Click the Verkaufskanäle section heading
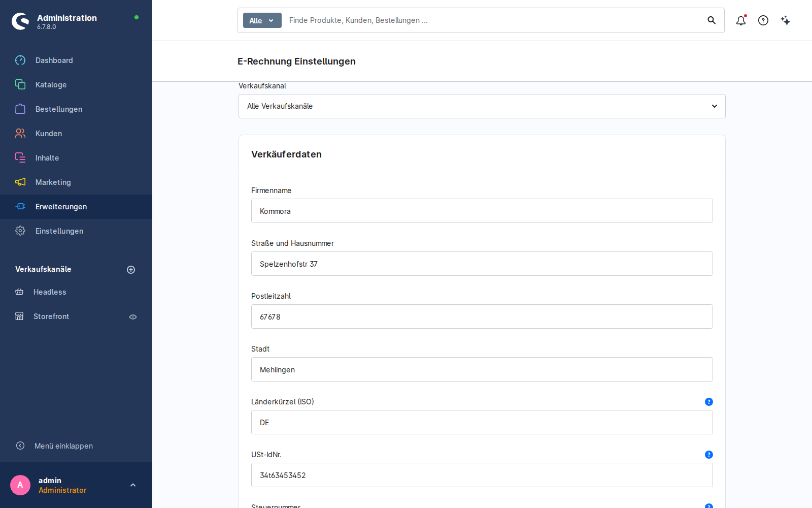 pyautogui.click(x=43, y=269)
